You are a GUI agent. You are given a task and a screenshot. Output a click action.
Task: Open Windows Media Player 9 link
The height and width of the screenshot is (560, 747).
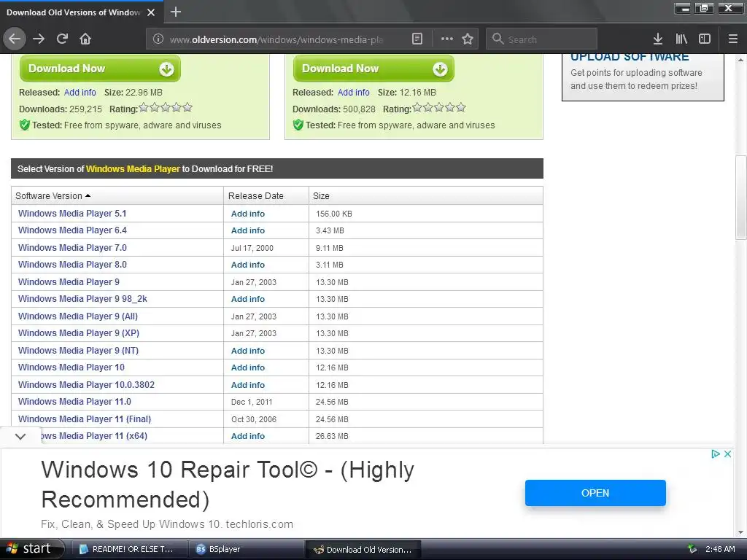point(69,282)
